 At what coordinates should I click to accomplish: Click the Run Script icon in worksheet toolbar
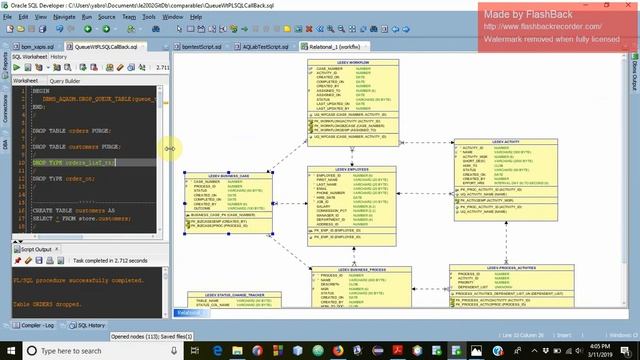tap(28, 67)
